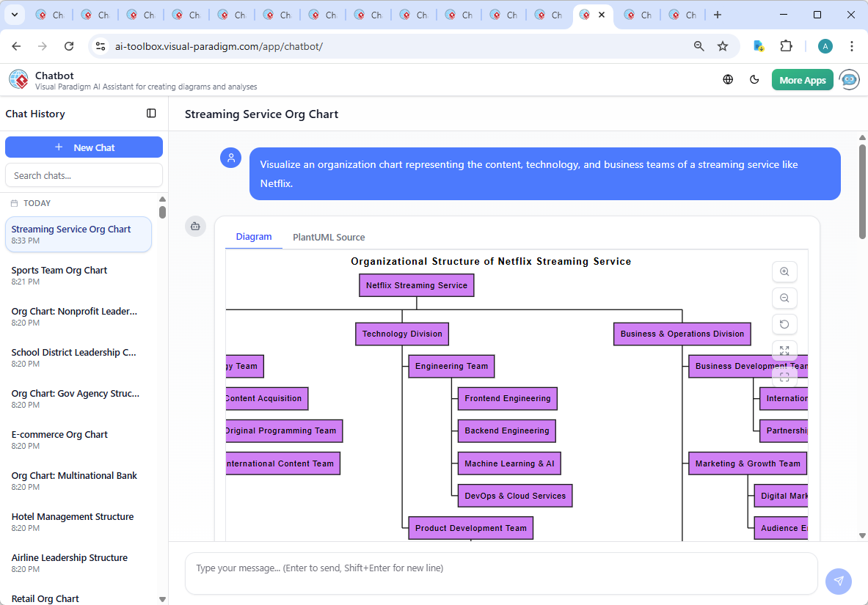Screen dimensions: 868x605
Task: Start a New Chat
Action: click(84, 147)
